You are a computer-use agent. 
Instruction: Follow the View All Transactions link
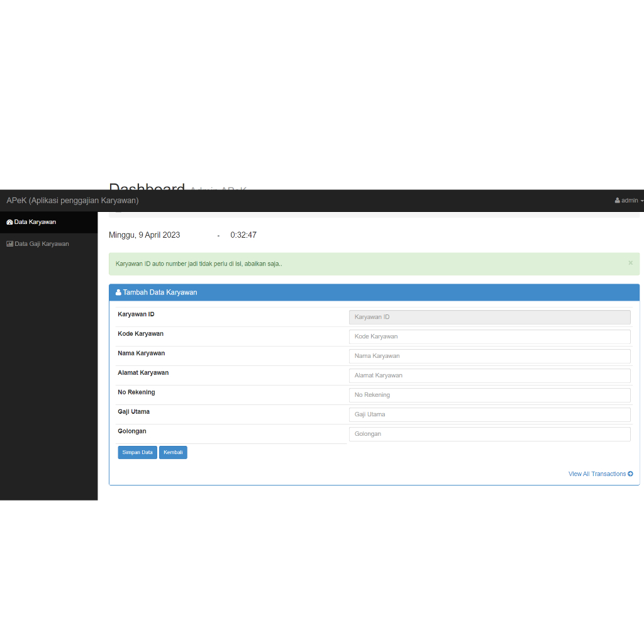(x=597, y=474)
